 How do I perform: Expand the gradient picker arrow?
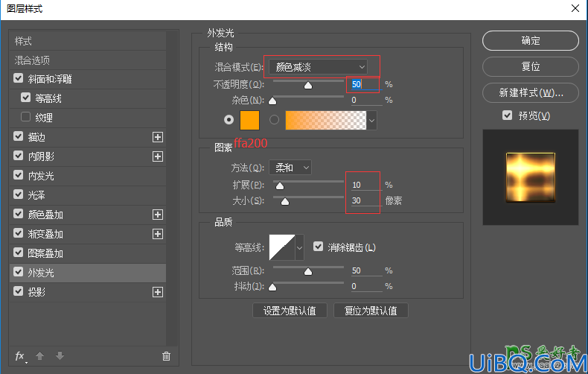(371, 121)
